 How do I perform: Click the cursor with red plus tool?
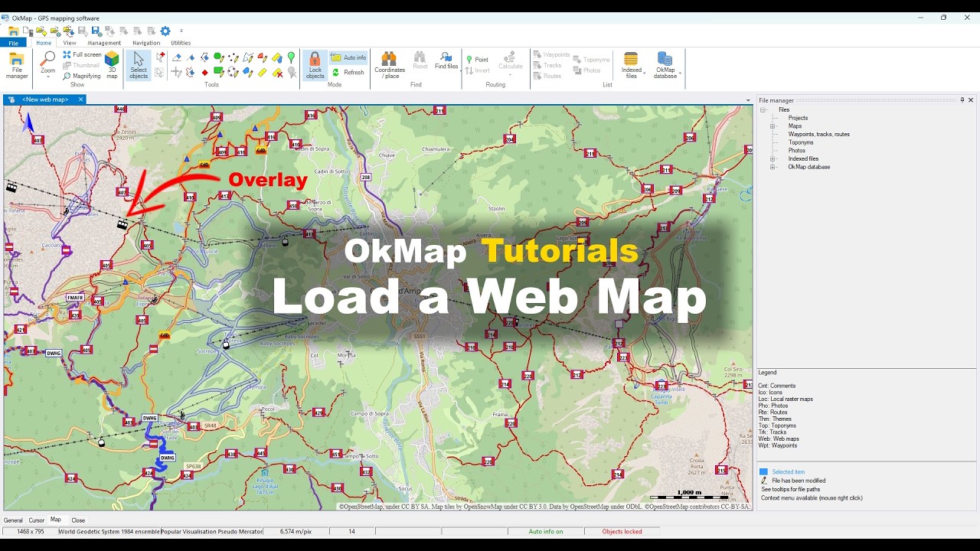click(160, 57)
